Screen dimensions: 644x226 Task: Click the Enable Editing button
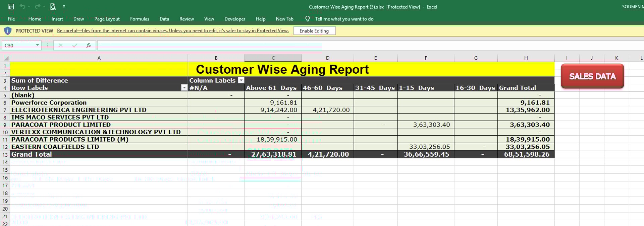pyautogui.click(x=314, y=31)
